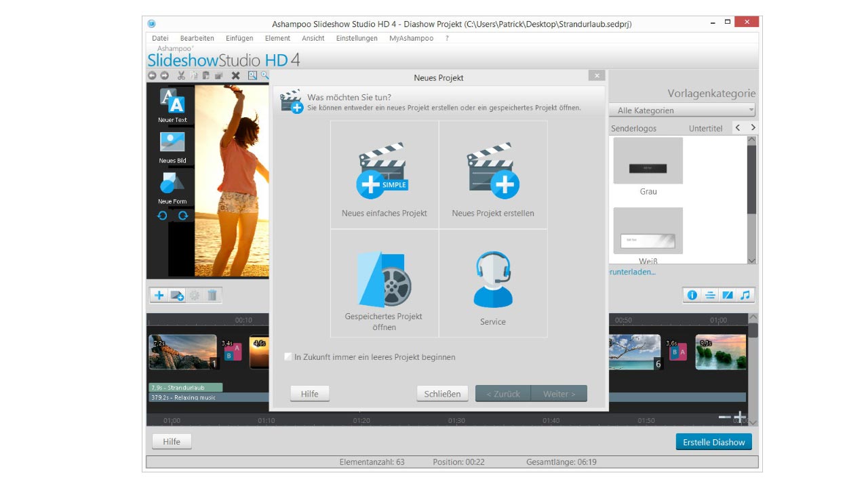Image resolution: width=868 pixels, height=488 pixels.
Task: Choose Neues Projekt erstellen
Action: tap(493, 175)
